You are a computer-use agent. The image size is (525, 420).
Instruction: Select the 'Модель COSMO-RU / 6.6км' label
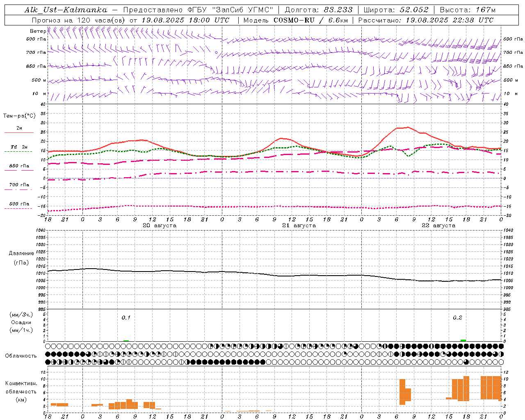click(296, 20)
